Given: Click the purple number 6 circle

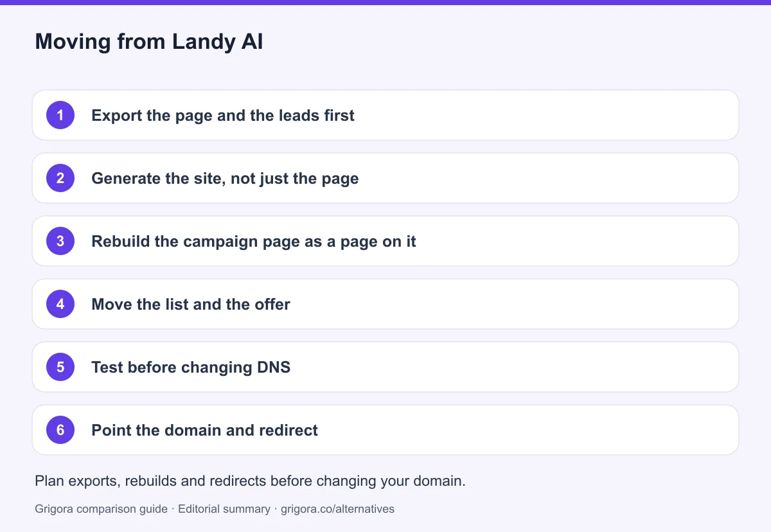Looking at the screenshot, I should (x=60, y=430).
